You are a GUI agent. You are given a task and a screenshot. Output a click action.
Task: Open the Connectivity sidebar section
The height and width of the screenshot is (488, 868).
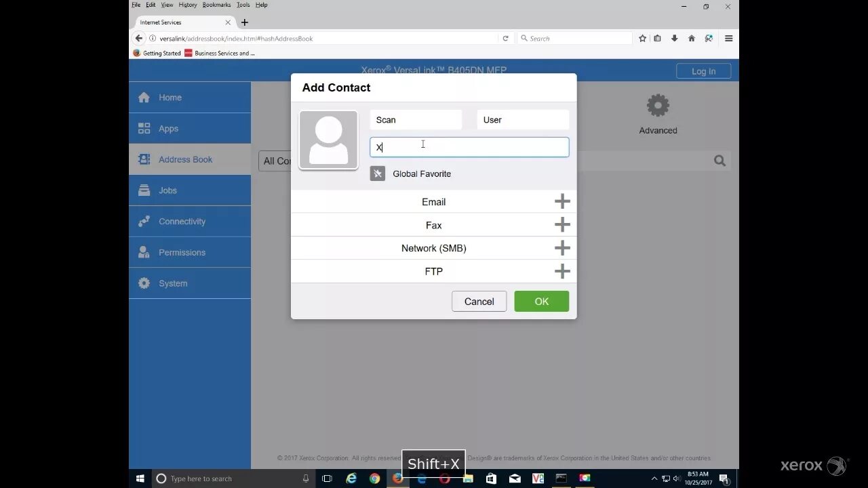coord(190,222)
